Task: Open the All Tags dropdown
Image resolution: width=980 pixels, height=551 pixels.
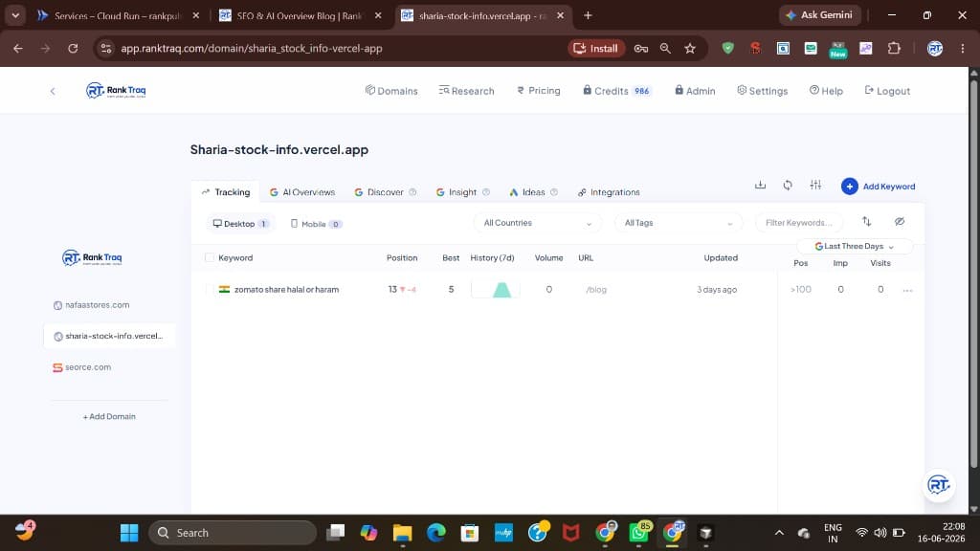Action: point(679,223)
